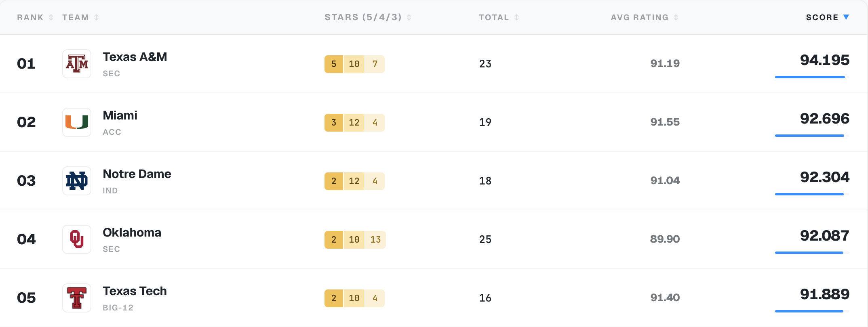Click the Notre Dame ND logo
Screen dimensions: 868x327
[77, 181]
